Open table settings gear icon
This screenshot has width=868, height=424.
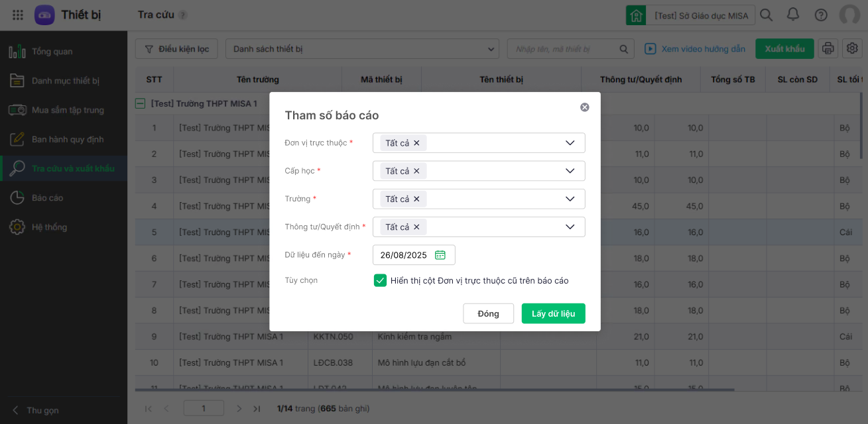[x=852, y=48]
